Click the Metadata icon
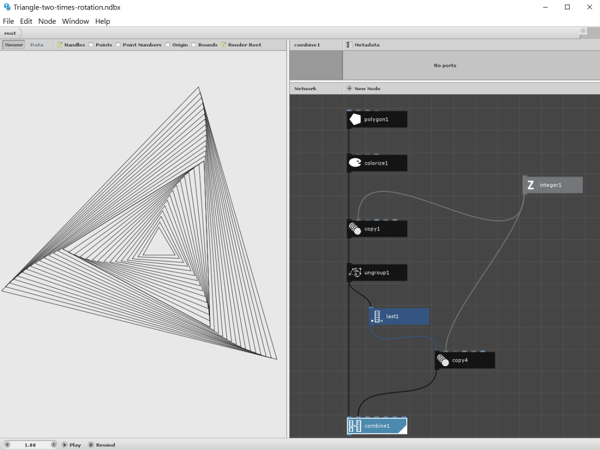The image size is (600, 450). pyautogui.click(x=348, y=45)
